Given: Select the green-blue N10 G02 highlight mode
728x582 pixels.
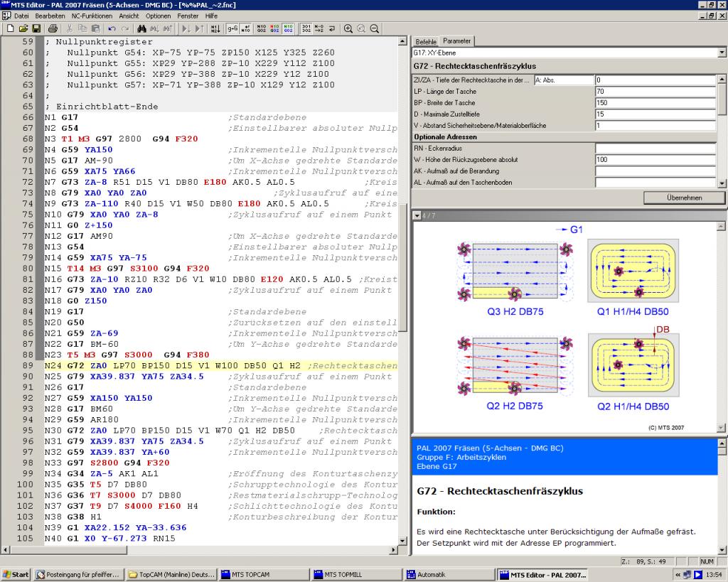Looking at the screenshot, I should click(288, 28).
